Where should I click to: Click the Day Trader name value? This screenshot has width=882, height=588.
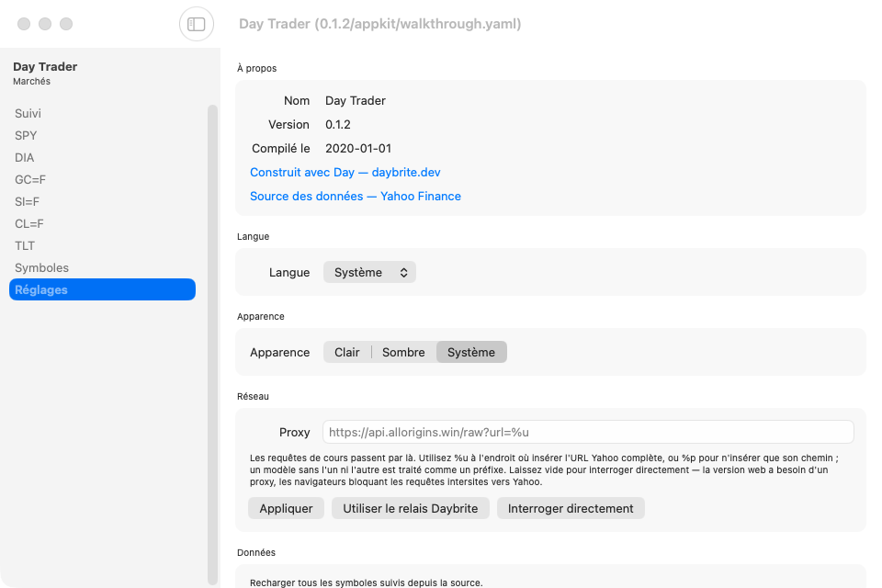[356, 101]
